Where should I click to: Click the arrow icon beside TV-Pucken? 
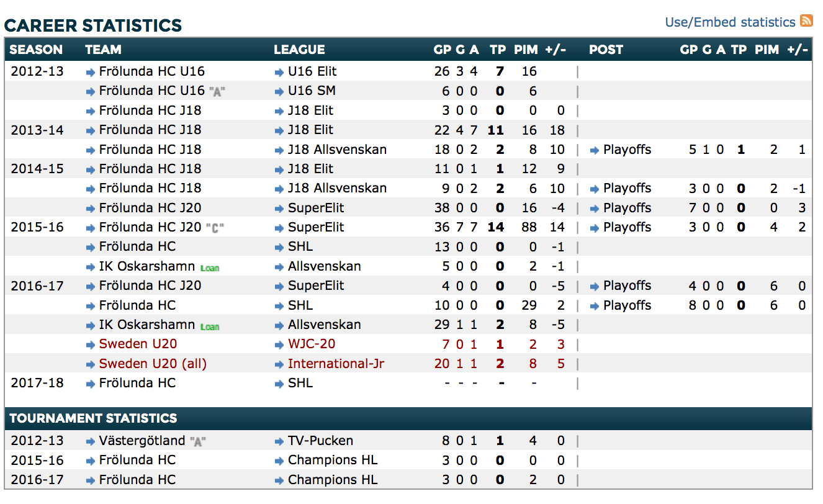pos(279,442)
